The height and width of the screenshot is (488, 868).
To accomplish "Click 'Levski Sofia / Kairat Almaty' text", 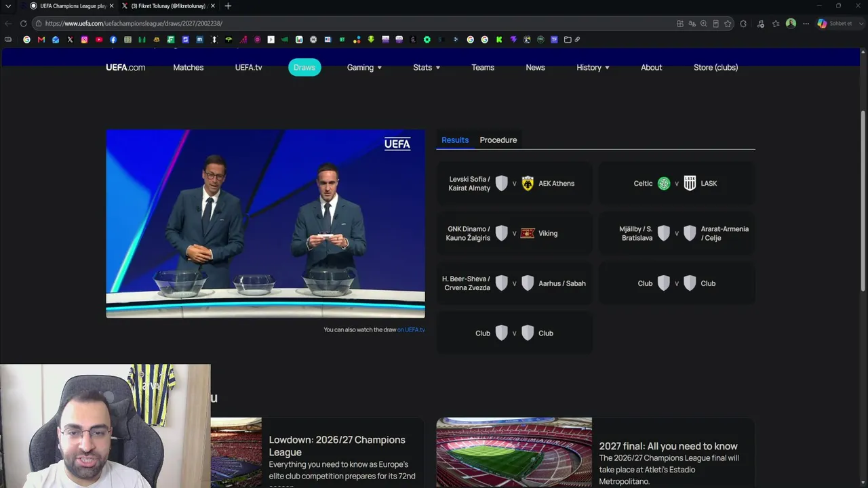I will pos(469,184).
